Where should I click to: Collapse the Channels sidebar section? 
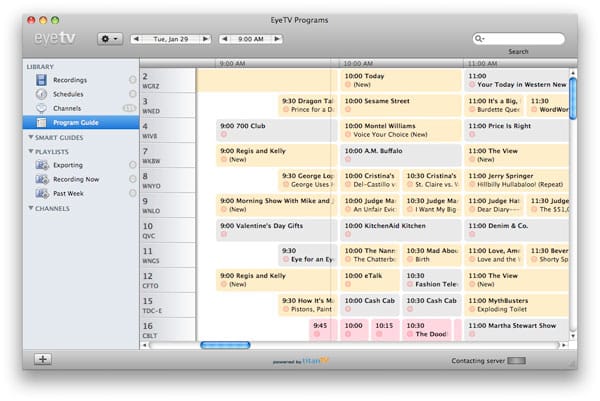pyautogui.click(x=31, y=208)
